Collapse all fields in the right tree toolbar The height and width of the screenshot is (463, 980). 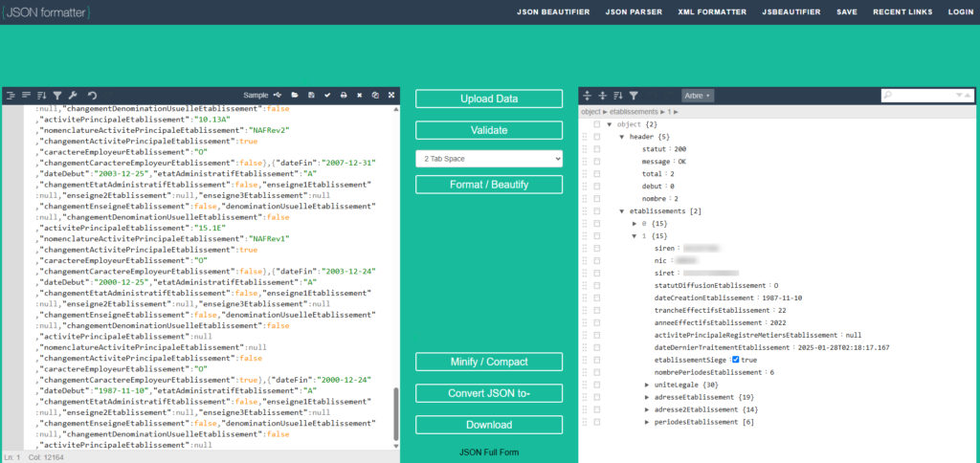click(x=603, y=96)
